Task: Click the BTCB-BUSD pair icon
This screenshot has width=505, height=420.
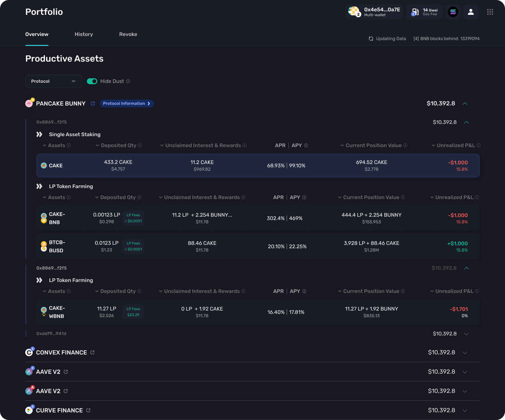Action: tap(44, 246)
